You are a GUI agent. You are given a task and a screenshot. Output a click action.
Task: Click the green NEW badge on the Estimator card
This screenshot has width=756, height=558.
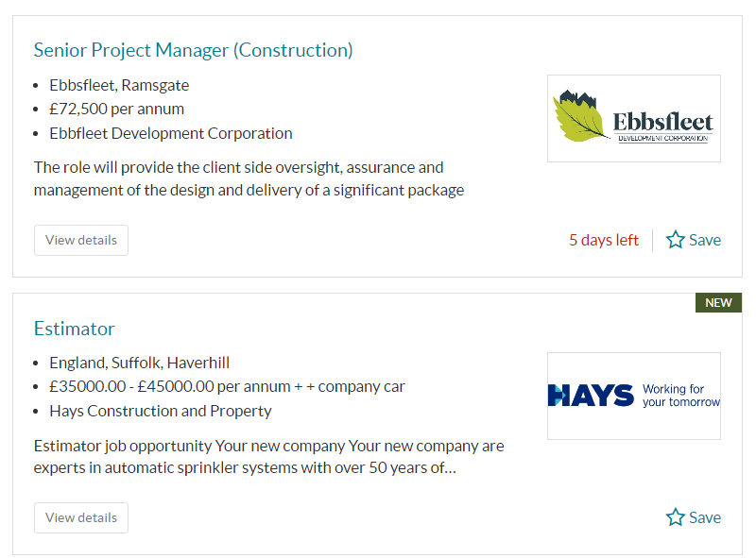[718, 303]
